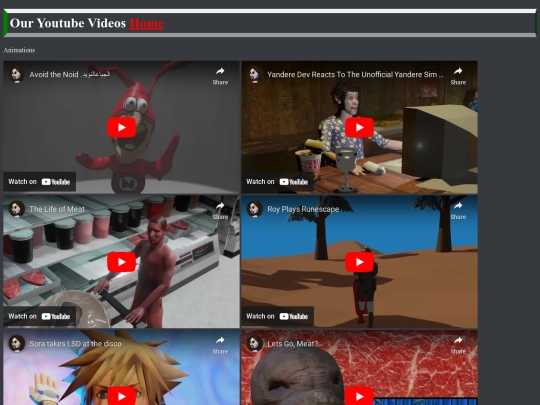This screenshot has width=540, height=405.
Task: Open channel avatar on Yandere Dev video
Action: tap(254, 74)
